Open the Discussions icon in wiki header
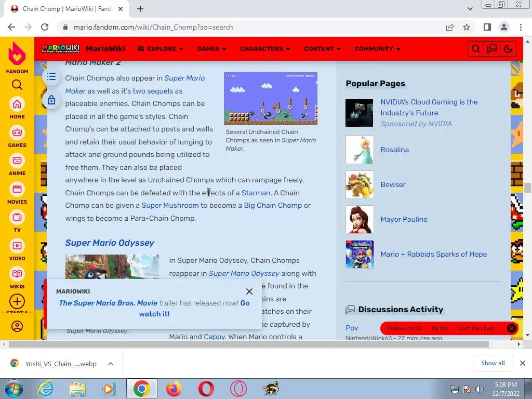The height and width of the screenshot is (399, 532). point(492,49)
